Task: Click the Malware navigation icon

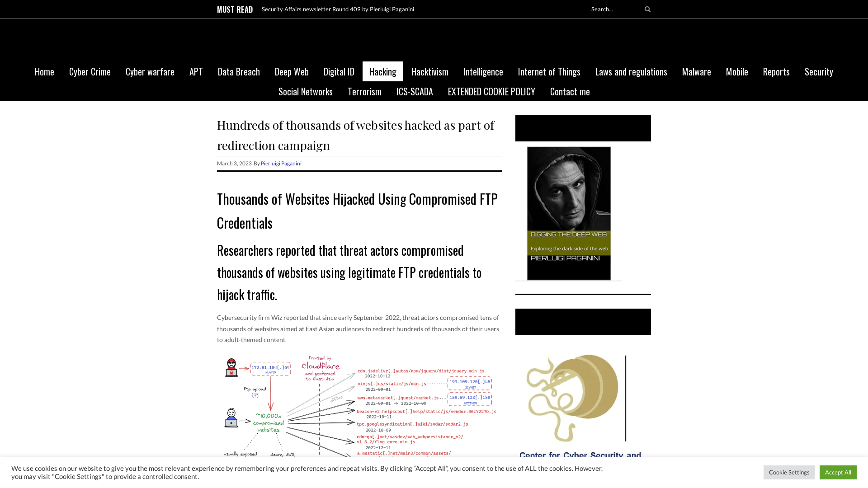Action: [x=696, y=71]
